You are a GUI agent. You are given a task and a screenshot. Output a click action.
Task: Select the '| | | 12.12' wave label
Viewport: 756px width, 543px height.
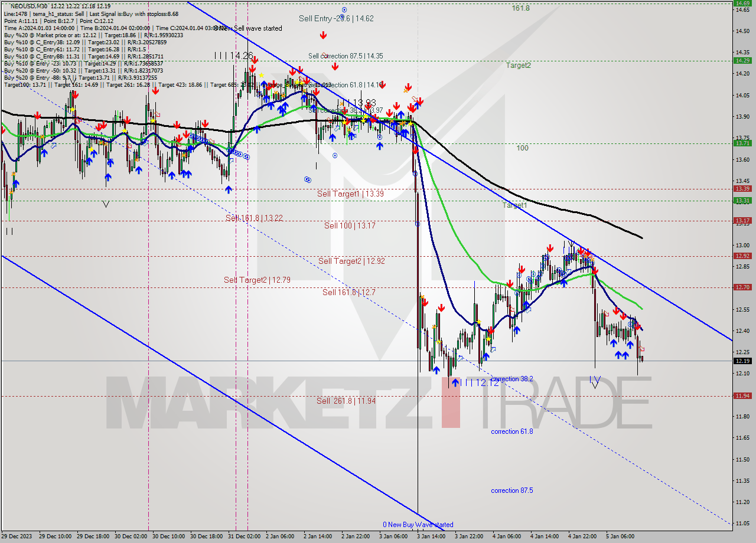[x=479, y=382]
